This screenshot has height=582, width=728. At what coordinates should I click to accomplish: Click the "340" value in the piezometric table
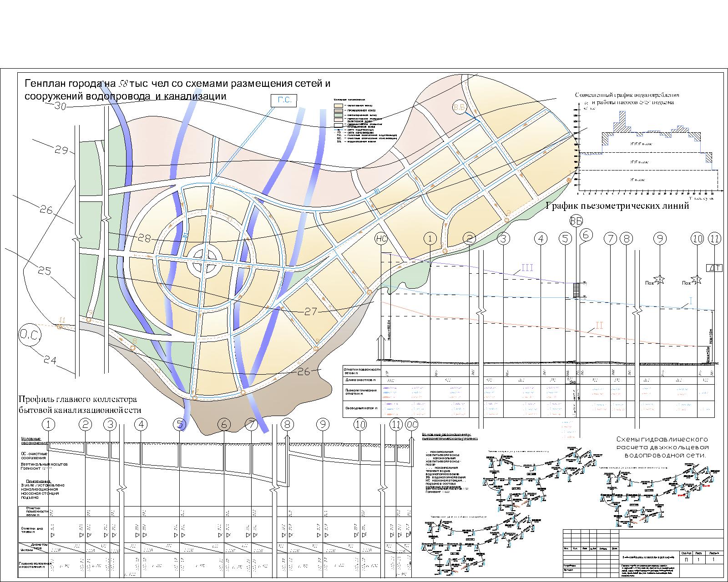pos(572,383)
